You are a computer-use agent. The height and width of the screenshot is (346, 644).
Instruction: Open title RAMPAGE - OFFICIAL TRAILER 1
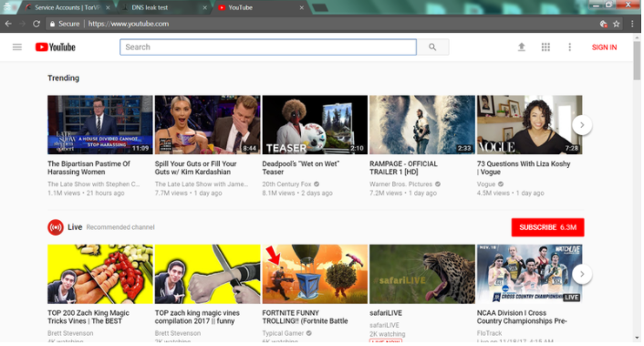tap(403, 168)
